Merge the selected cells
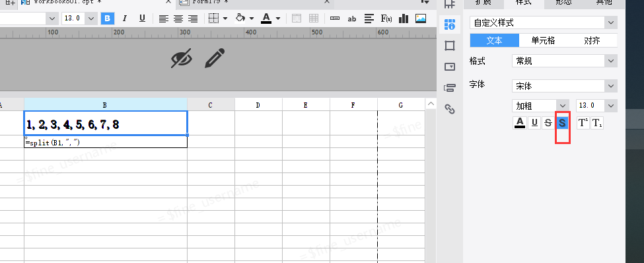The width and height of the screenshot is (644, 263). (297, 19)
